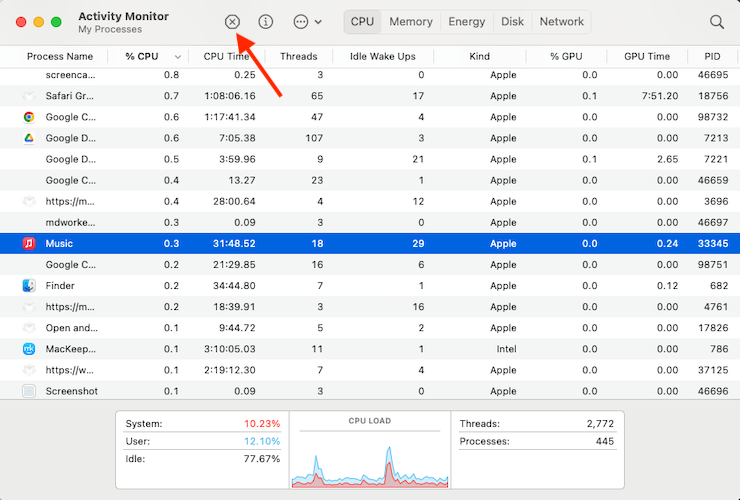
Task: Sort by GPU Time column header
Action: click(x=647, y=56)
